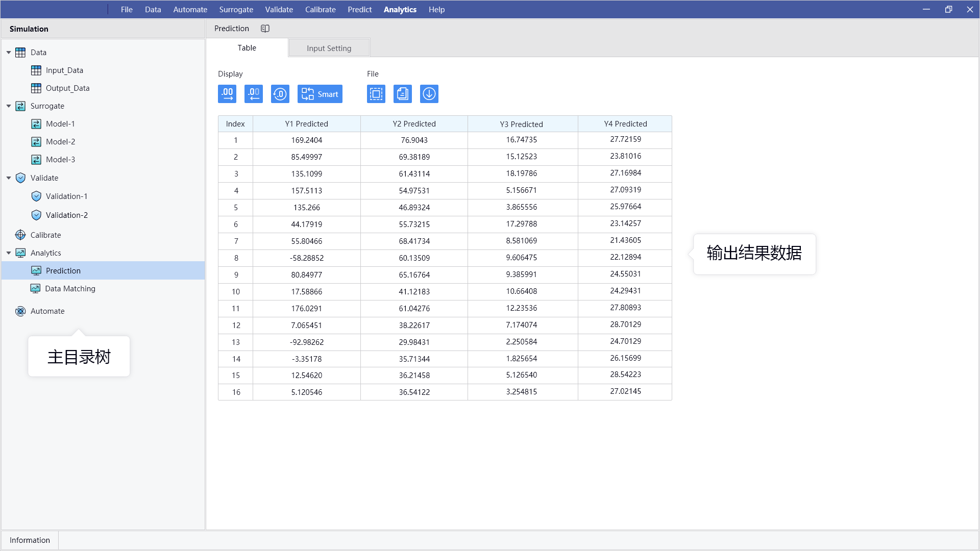Click cell value 27.02145
980x551 pixels.
pos(626,391)
